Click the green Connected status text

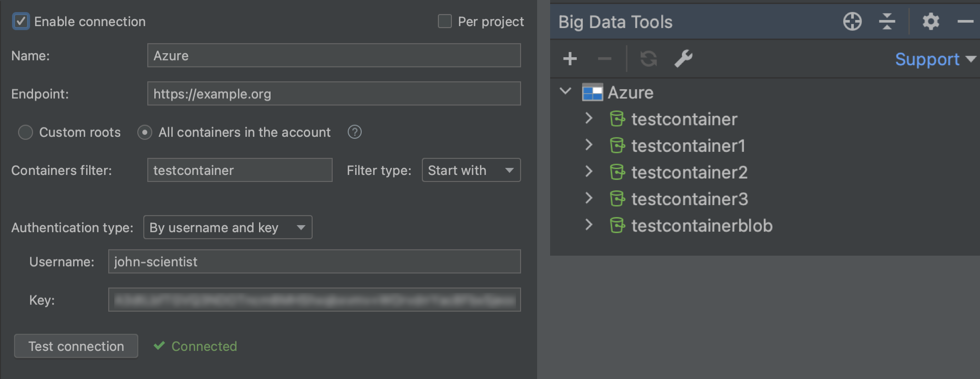pyautogui.click(x=204, y=346)
